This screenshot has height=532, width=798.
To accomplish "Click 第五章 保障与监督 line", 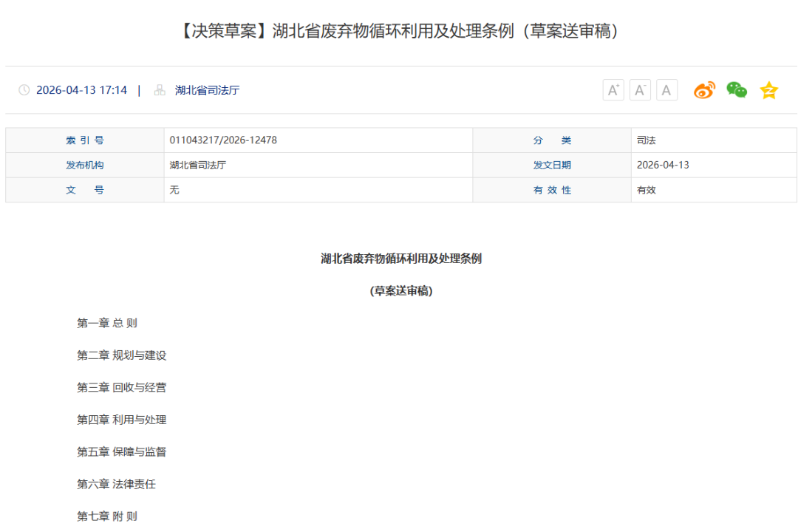I will [x=122, y=451].
